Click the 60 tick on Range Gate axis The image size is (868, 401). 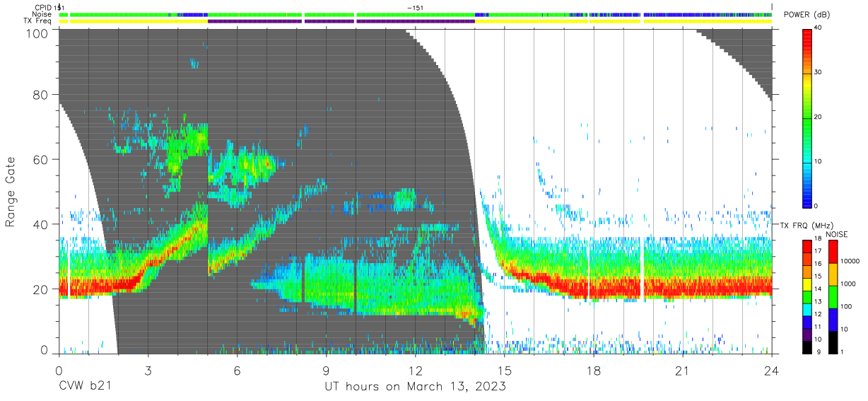[42, 160]
